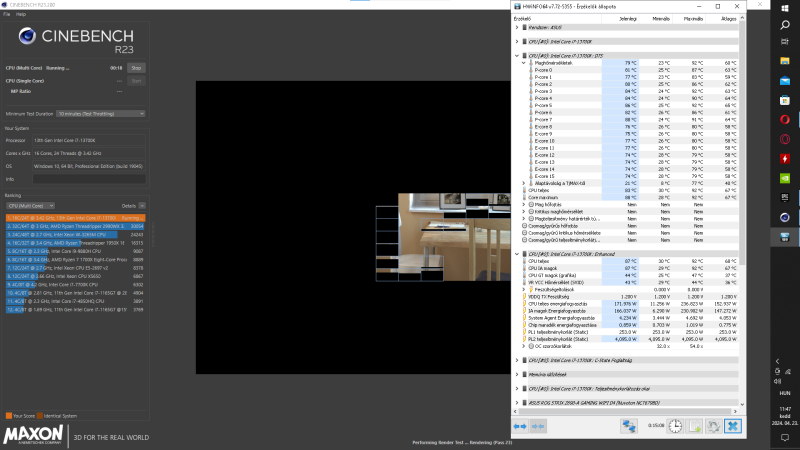Click the rendered room image preview
This screenshot has height=450, width=800.
click(454, 237)
